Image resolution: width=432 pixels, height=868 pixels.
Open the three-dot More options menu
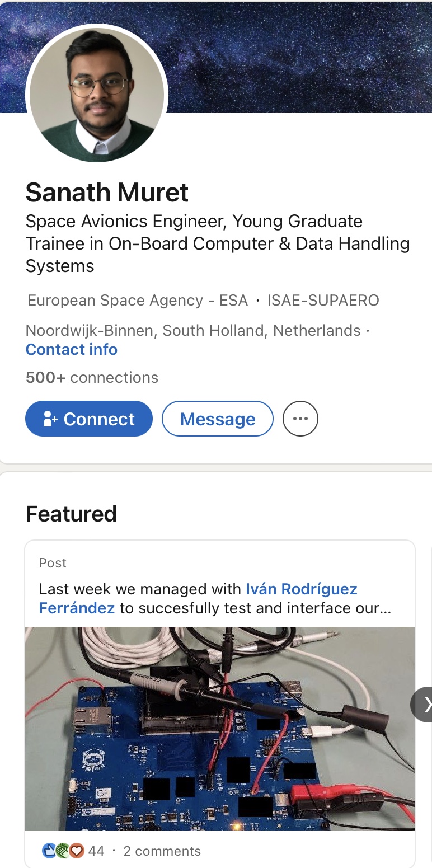[300, 419]
